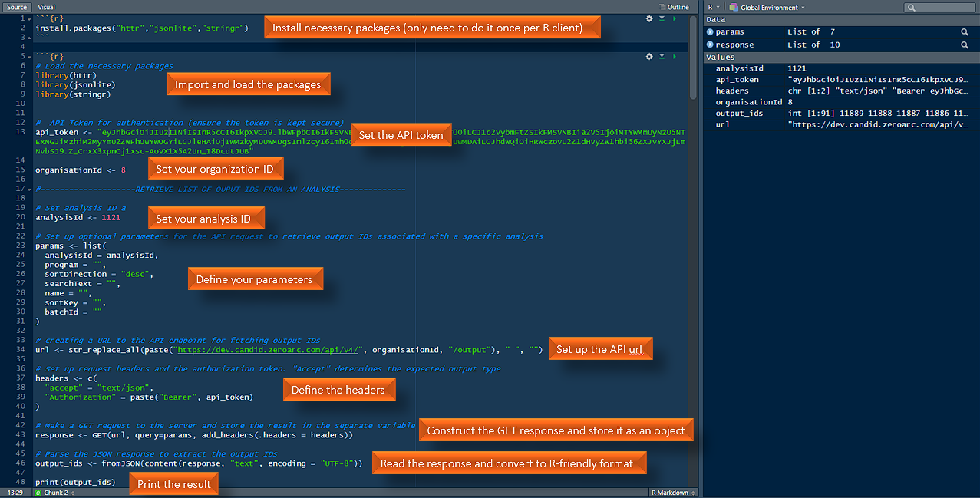Click the green chunk icon in the status bar
The width and height of the screenshot is (980, 498).
38,493
